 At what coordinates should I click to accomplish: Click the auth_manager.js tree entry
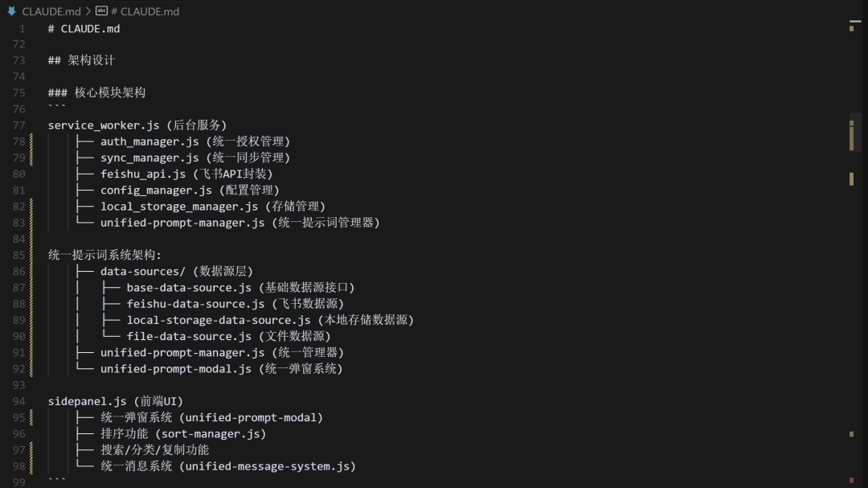(194, 141)
